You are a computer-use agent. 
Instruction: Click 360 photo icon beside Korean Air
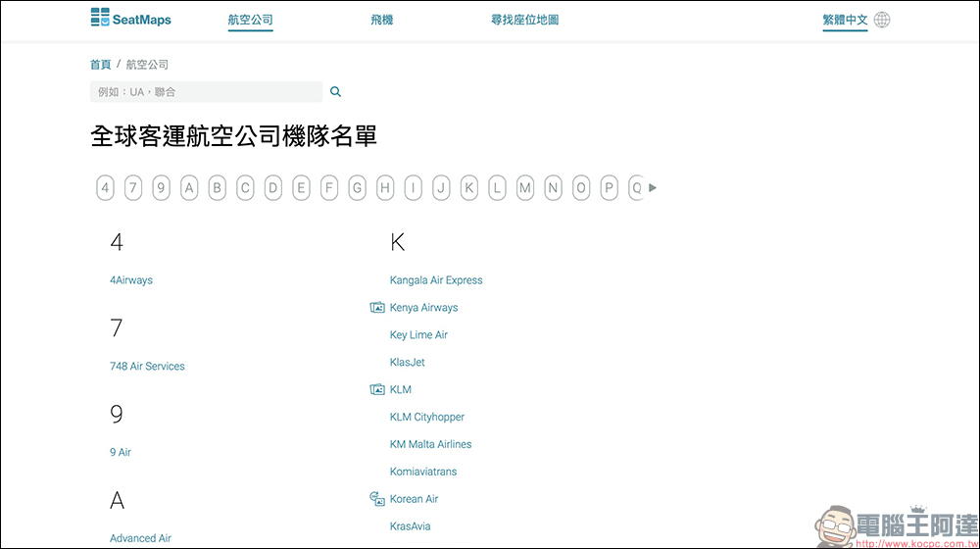click(377, 498)
